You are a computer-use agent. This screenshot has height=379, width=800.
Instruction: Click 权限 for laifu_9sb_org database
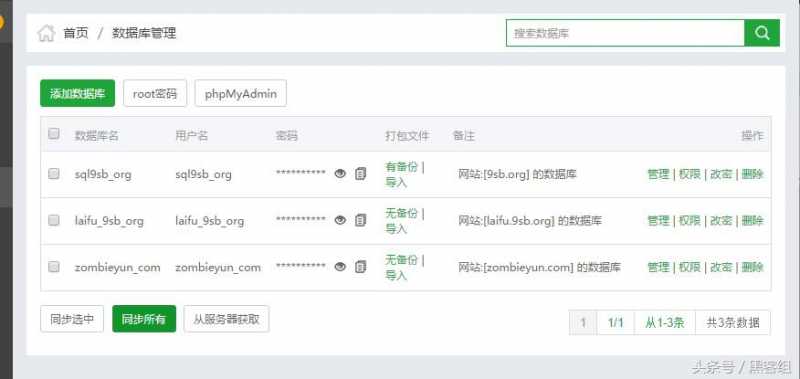point(689,220)
